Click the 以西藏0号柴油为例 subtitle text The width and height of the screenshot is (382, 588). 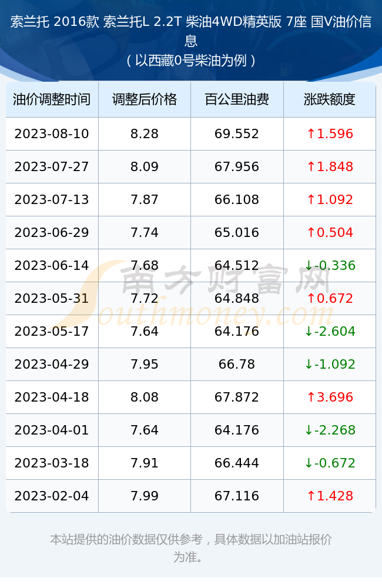191,61
